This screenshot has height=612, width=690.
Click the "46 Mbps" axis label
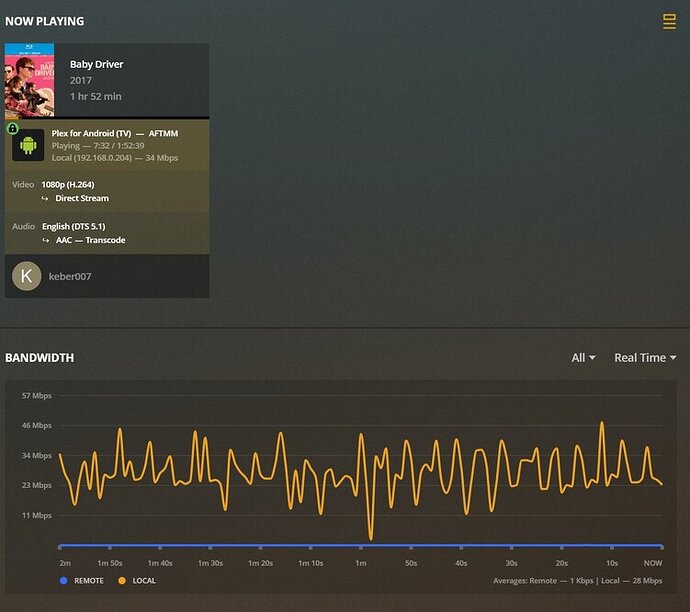tap(37, 425)
